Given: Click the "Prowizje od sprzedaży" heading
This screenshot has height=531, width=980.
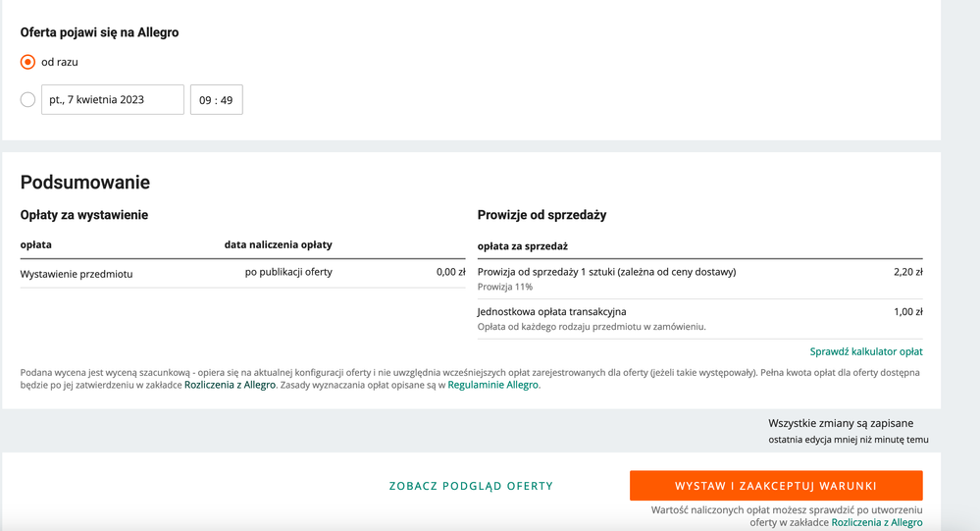Looking at the screenshot, I should [x=542, y=215].
